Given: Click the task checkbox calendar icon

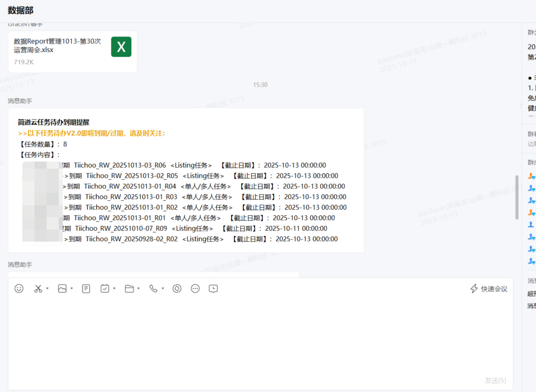Looking at the screenshot, I should (x=105, y=289).
